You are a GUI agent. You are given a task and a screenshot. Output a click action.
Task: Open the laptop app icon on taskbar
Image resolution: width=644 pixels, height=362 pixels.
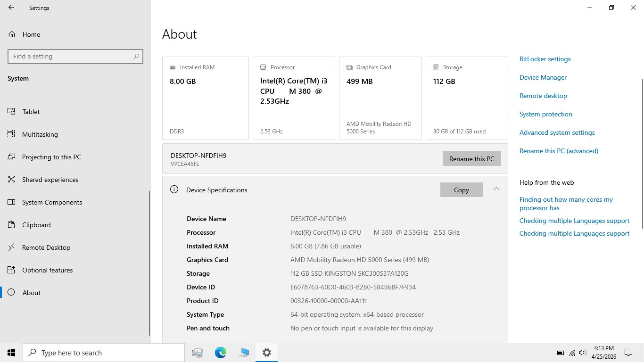[244, 353]
